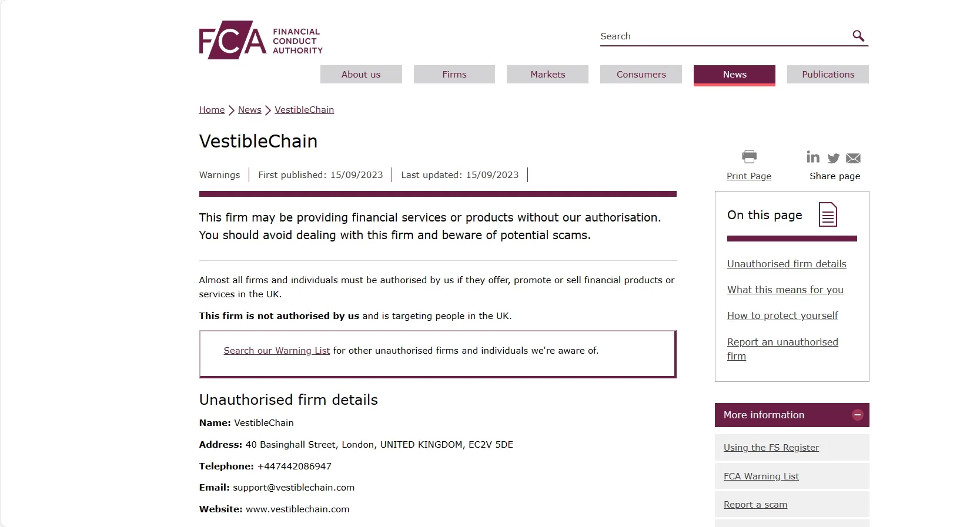Click the printer icon

pyautogui.click(x=749, y=156)
